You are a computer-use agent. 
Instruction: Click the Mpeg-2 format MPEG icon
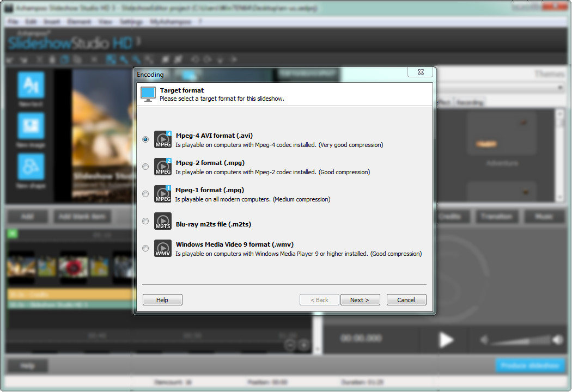click(x=163, y=167)
